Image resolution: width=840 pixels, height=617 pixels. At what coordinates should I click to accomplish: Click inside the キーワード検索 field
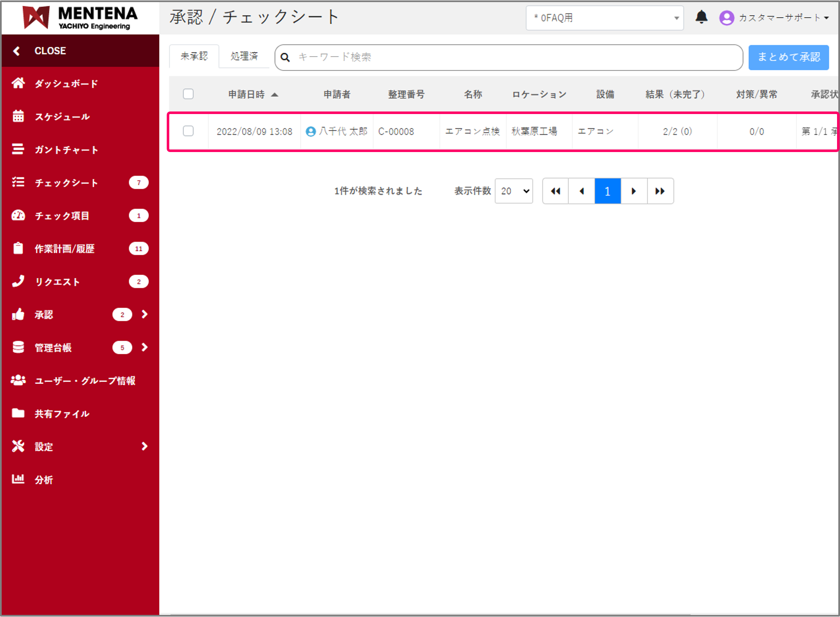coord(464,57)
